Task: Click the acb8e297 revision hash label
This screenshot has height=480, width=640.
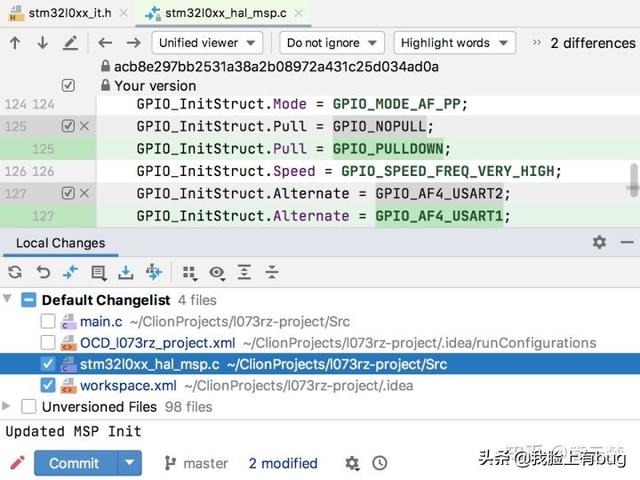Action: (276, 67)
